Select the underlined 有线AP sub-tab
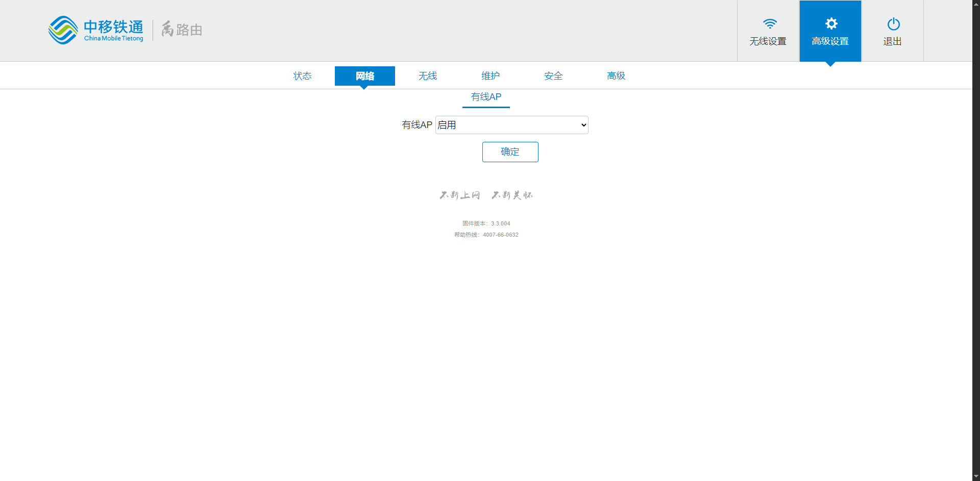This screenshot has width=980, height=481. pyautogui.click(x=486, y=97)
